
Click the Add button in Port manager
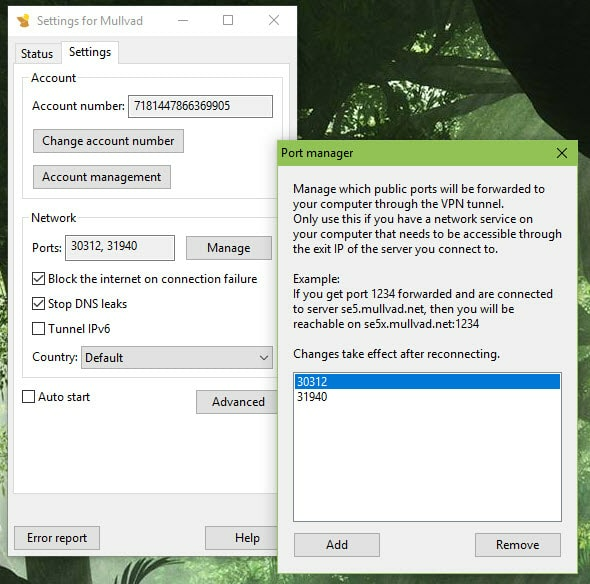(x=337, y=545)
